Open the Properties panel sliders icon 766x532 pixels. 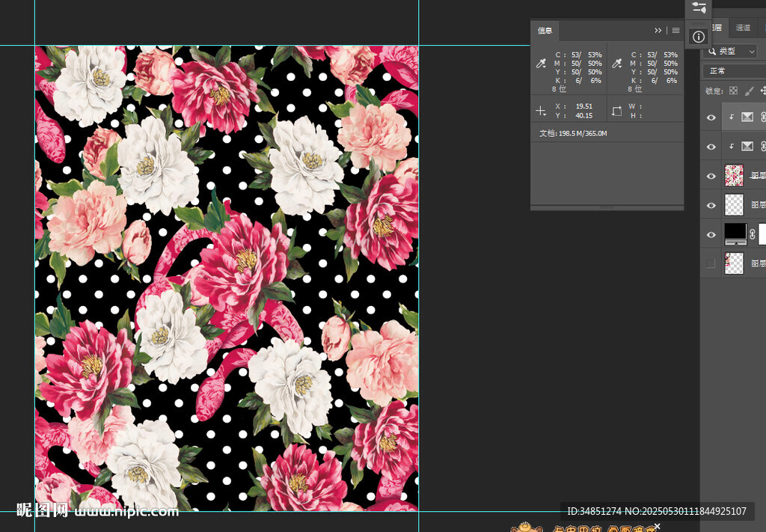click(699, 8)
